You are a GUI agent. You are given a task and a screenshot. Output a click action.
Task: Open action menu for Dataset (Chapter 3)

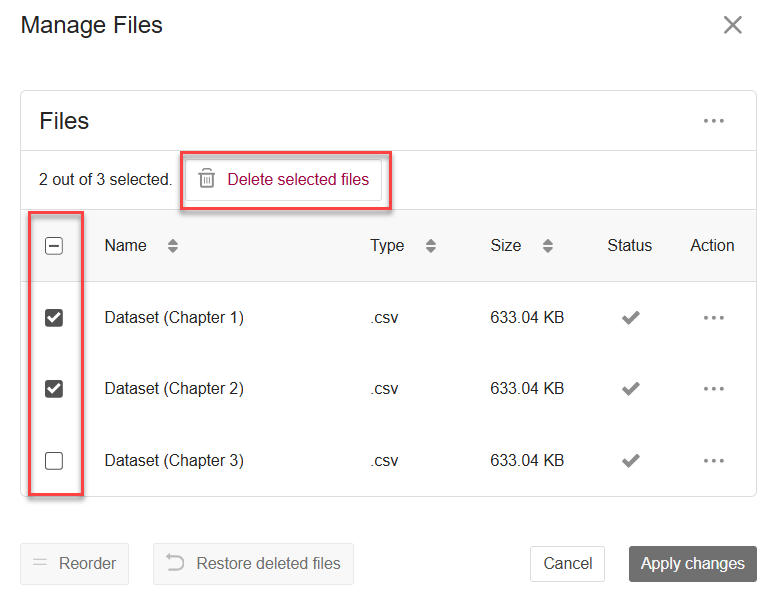pyautogui.click(x=713, y=461)
